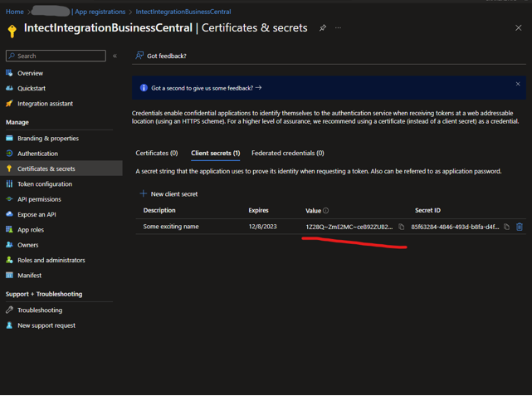Screen dimensions: 532x396
Task: Open IntectIntegrationBusinessCentral breadcrumb link
Action: (x=183, y=12)
